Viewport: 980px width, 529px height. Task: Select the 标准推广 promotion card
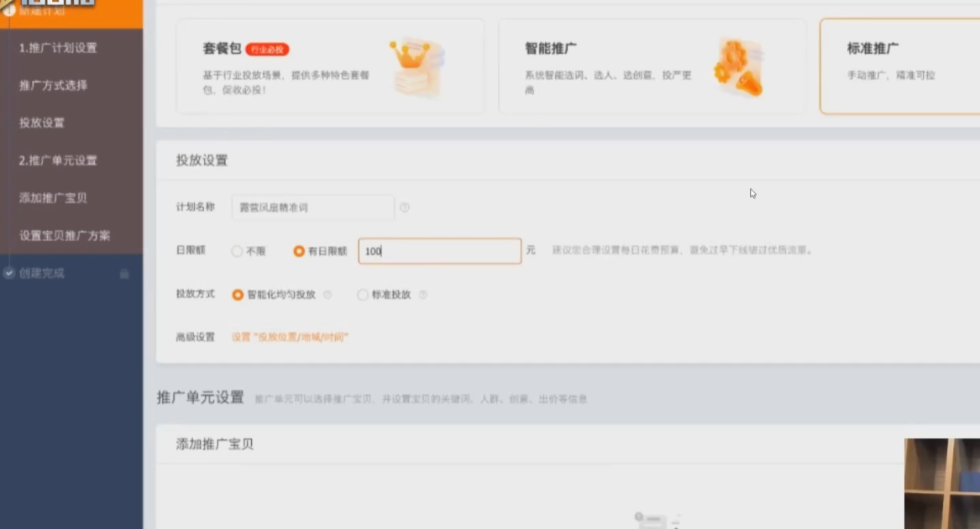click(899, 65)
